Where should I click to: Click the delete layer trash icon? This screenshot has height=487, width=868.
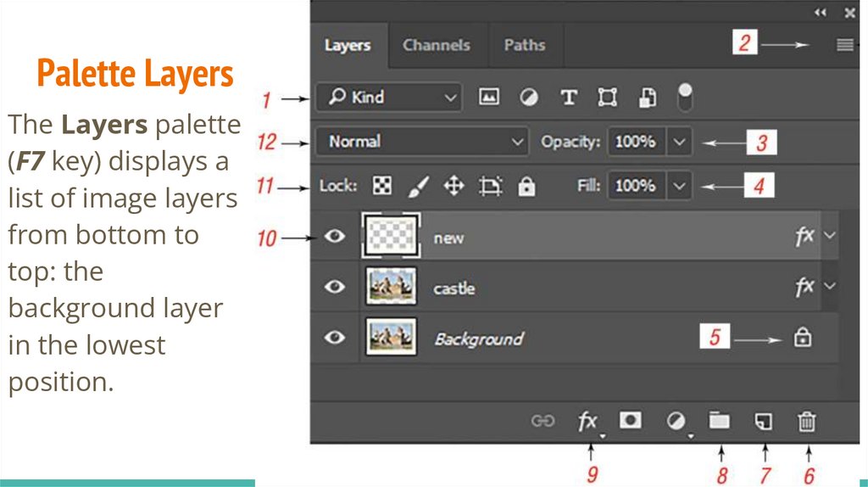[x=807, y=420]
